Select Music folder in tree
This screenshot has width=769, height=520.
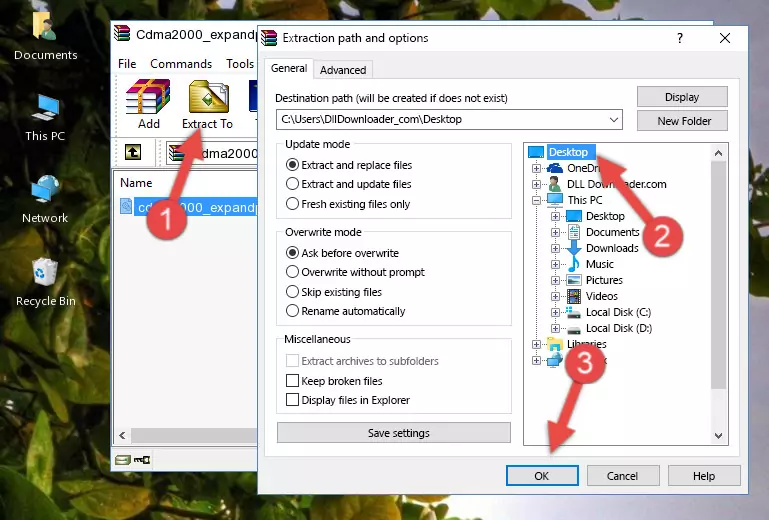[599, 264]
